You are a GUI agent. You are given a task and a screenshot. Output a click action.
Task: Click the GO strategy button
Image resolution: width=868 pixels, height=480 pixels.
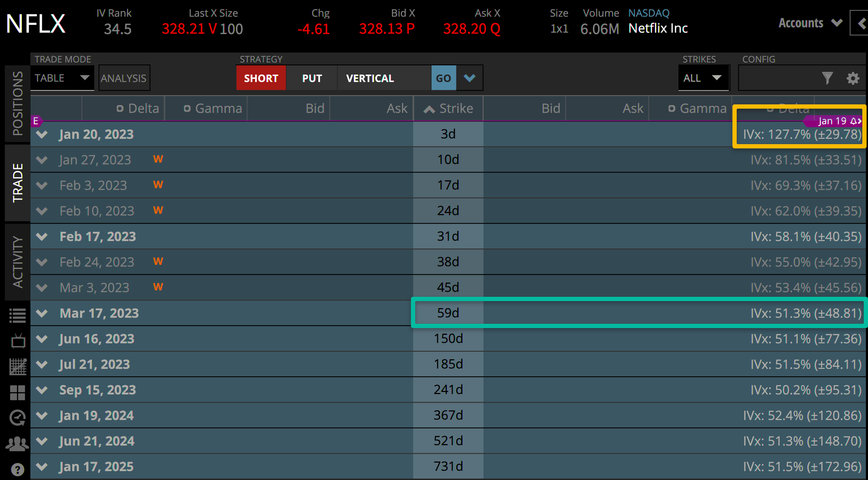443,78
